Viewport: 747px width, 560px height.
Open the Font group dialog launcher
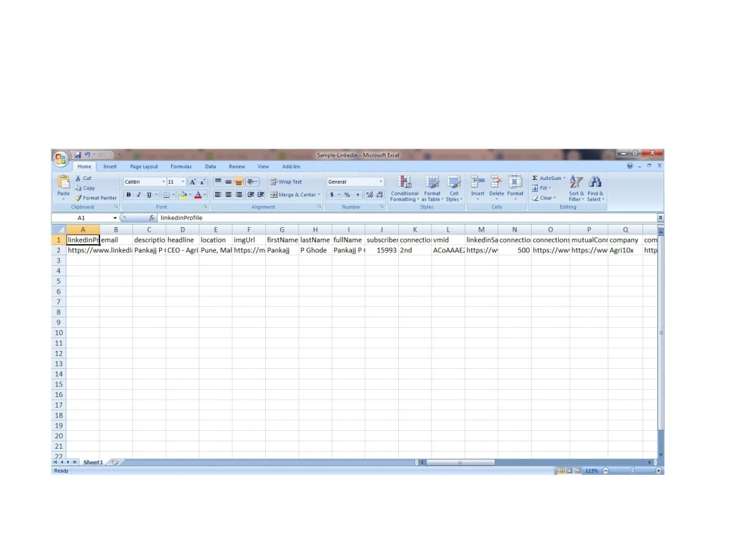(x=206, y=207)
